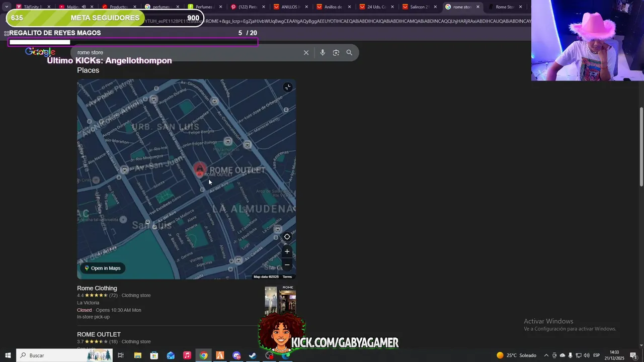Click the magnifier search submit icon
644x362 pixels.
click(349, 52)
